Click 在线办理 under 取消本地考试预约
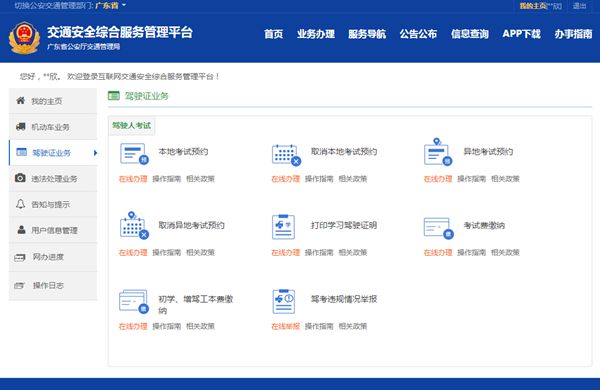Viewport: 600px width, 390px height. pyautogui.click(x=285, y=179)
